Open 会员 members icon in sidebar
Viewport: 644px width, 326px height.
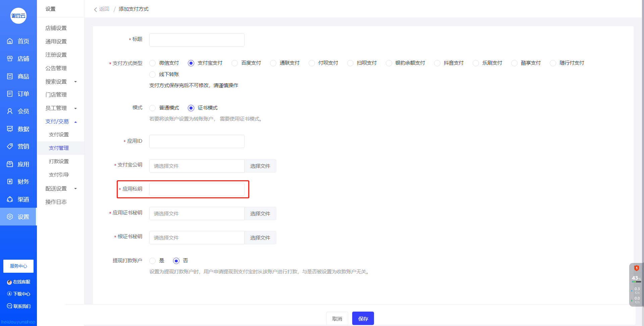coord(10,111)
